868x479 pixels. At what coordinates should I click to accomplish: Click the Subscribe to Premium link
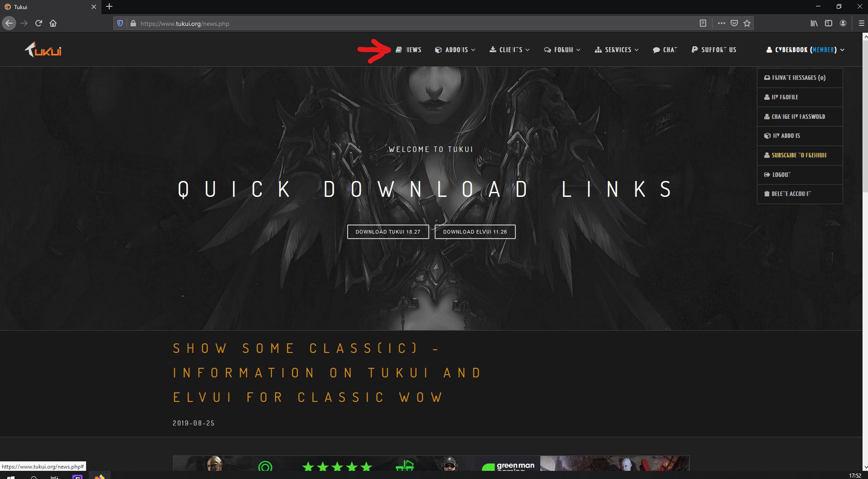coord(799,155)
